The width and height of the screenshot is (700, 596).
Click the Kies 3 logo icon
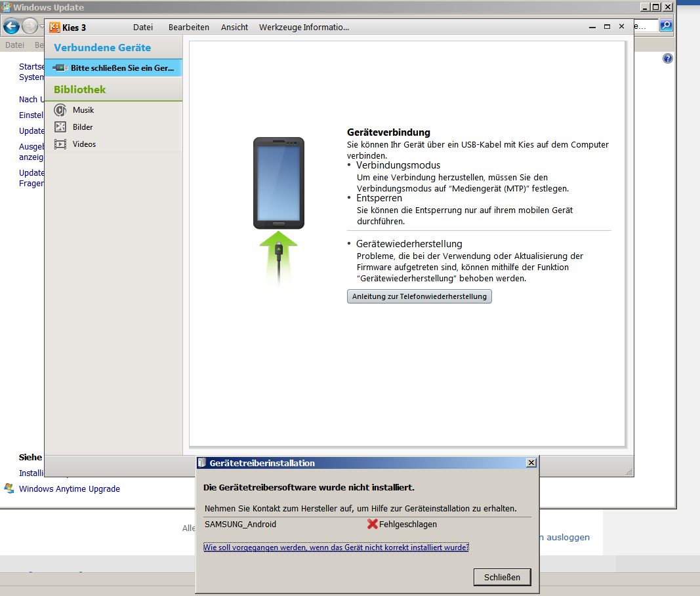[54, 28]
